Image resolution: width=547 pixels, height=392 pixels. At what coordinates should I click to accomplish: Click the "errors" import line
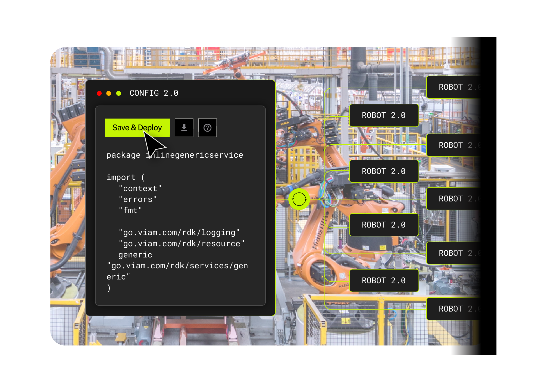tap(137, 199)
